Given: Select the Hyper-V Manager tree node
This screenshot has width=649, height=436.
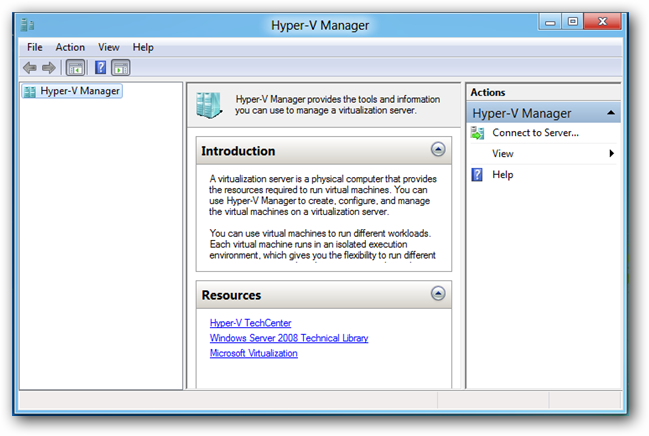Looking at the screenshot, I should pyautogui.click(x=72, y=91).
